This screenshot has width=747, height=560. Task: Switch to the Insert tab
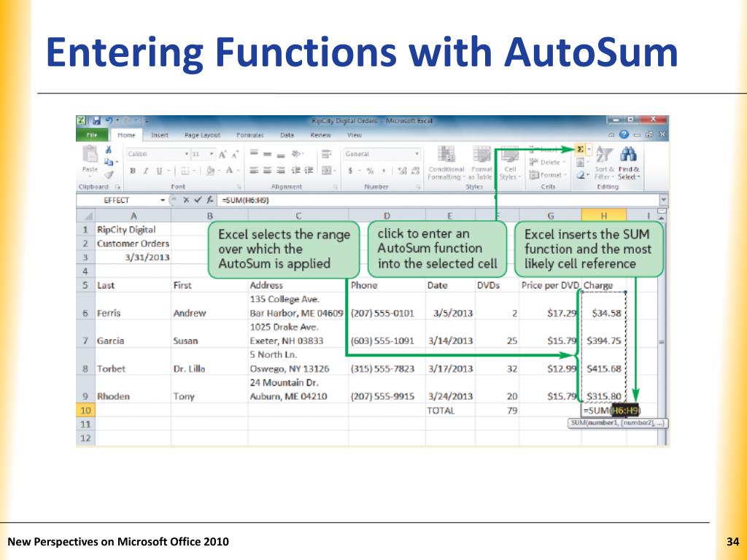[x=160, y=135]
